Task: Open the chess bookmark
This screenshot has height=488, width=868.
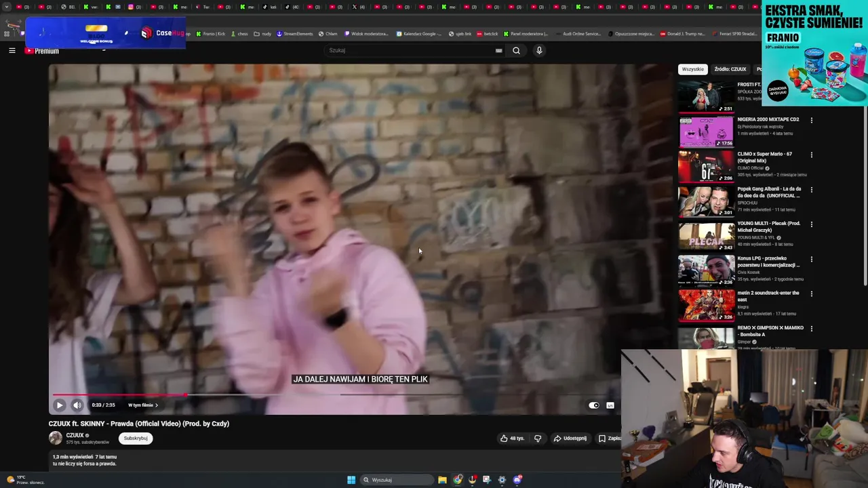Action: tap(239, 33)
